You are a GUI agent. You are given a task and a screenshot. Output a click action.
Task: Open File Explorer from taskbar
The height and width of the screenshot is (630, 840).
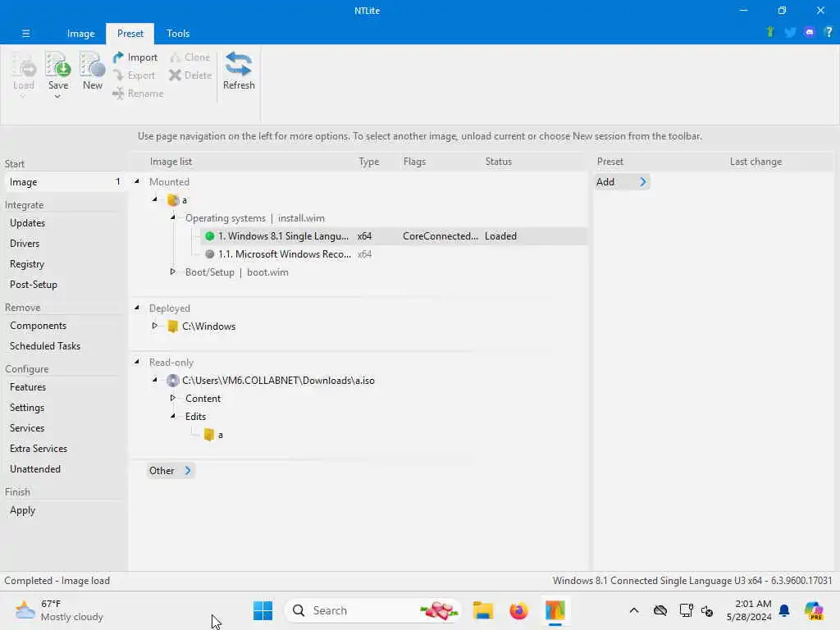482,610
